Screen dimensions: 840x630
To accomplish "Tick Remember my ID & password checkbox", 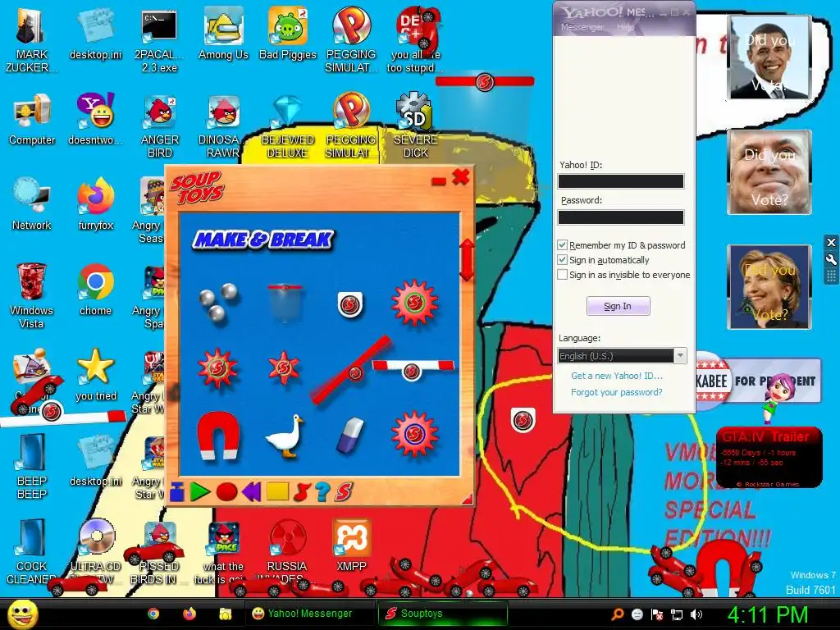I will pos(562,244).
